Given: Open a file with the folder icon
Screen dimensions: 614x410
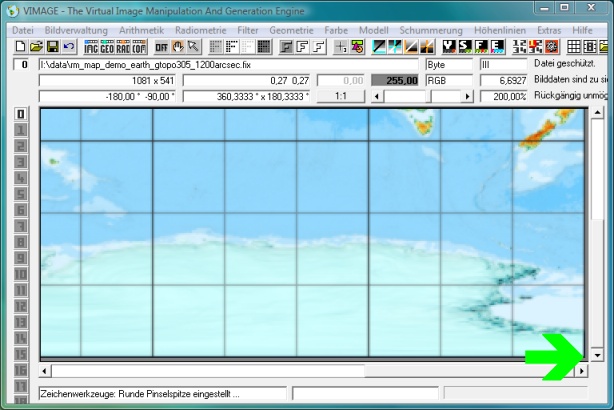Looking at the screenshot, I should 36,47.
